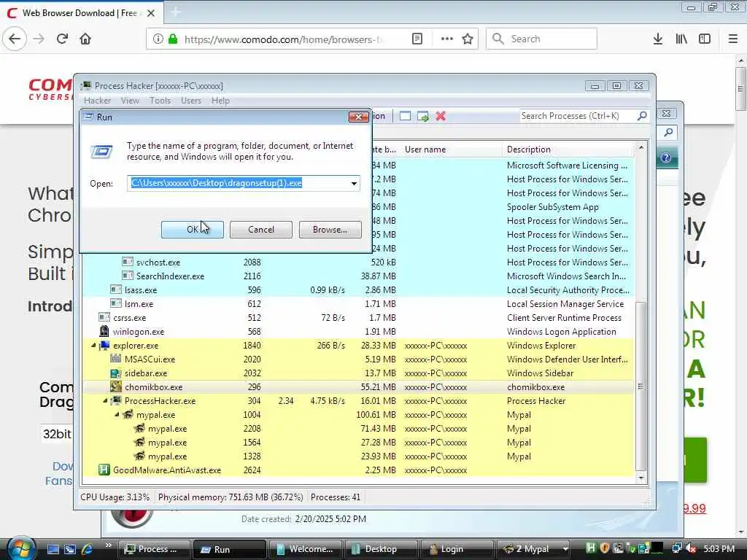Sort by the Description column header
Screen dimensions: 747x560
[x=569, y=149]
